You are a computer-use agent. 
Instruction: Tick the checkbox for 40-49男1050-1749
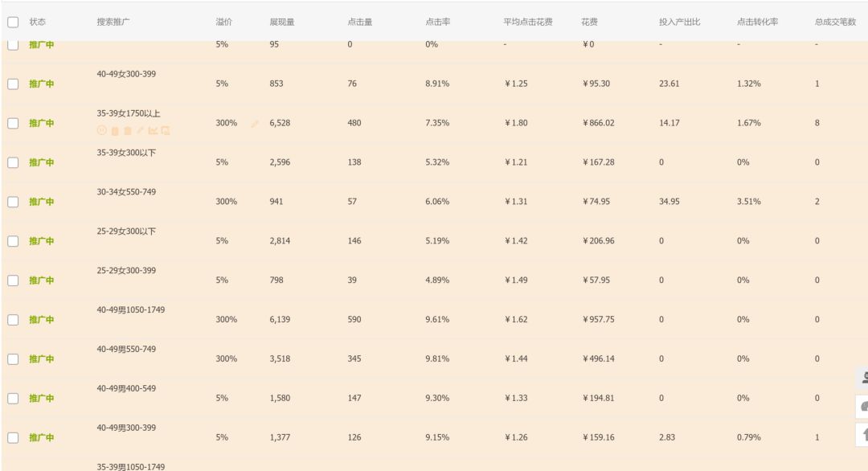(x=12, y=320)
